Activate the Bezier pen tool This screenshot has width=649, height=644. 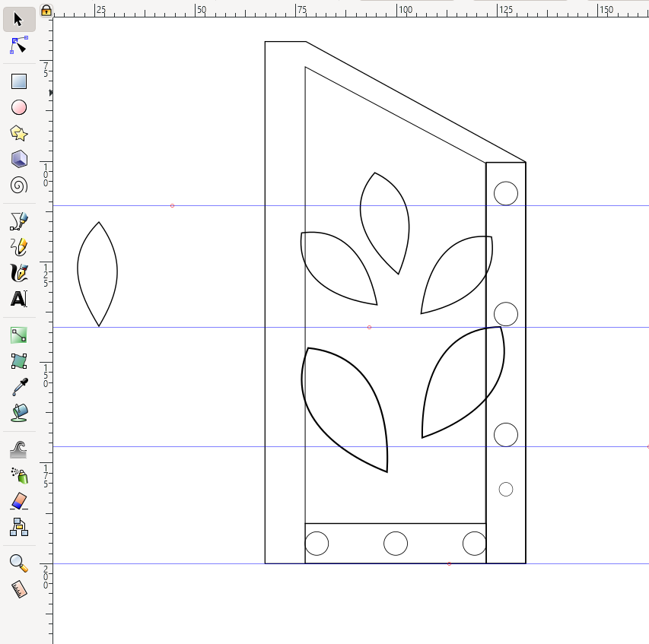[18, 220]
